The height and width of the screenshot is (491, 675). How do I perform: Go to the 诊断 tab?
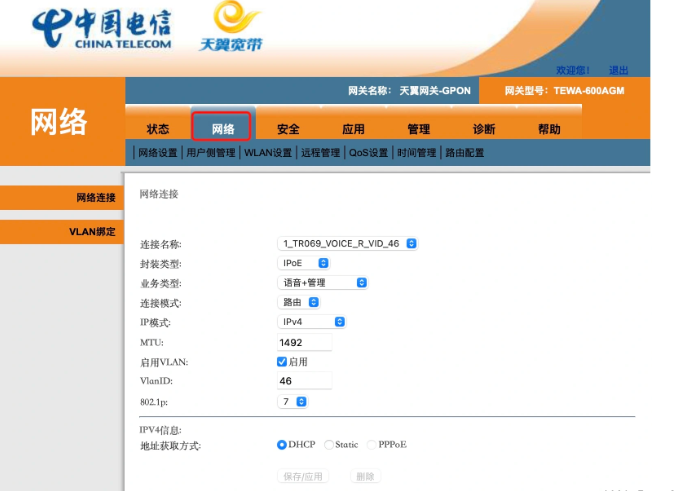click(484, 129)
